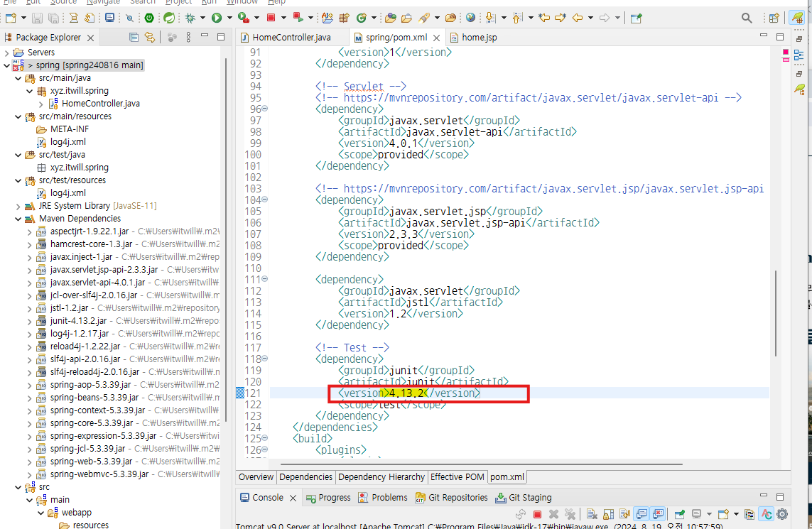Open Console preferences gear icon
812x529 pixels.
[x=782, y=514]
